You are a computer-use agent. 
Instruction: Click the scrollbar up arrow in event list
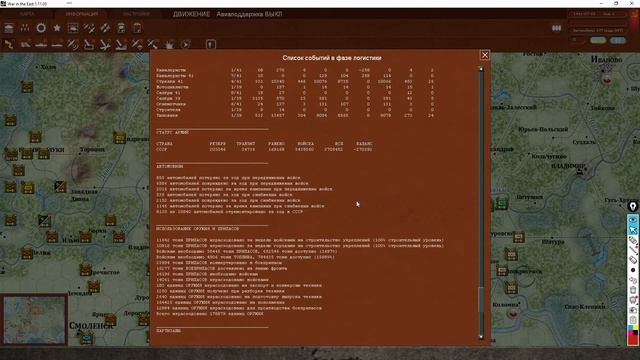point(481,69)
